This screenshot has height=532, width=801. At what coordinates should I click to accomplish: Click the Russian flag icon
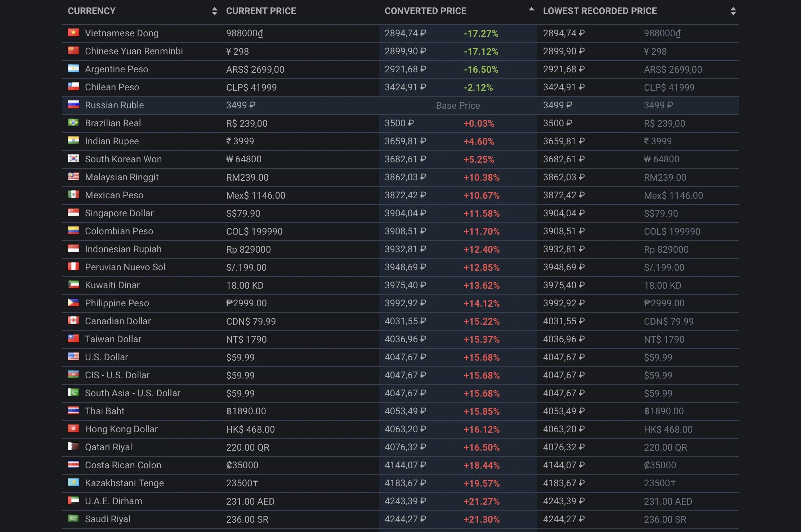tap(73, 105)
